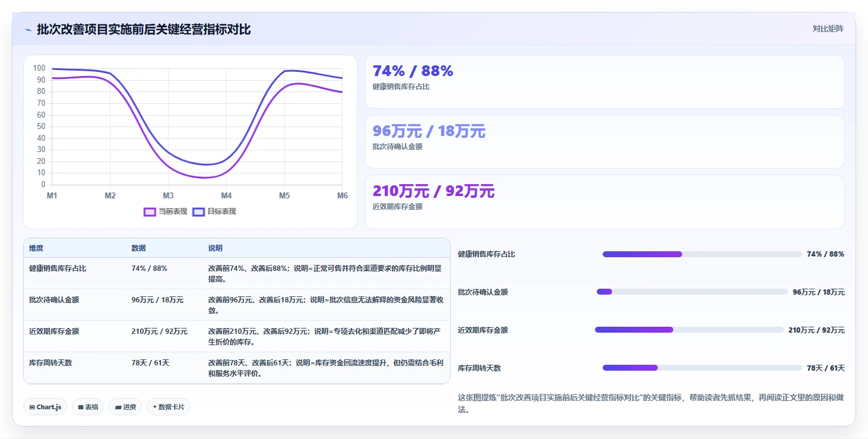868x439 pixels.
Task: Click the 说明 column header
Action: click(x=215, y=248)
